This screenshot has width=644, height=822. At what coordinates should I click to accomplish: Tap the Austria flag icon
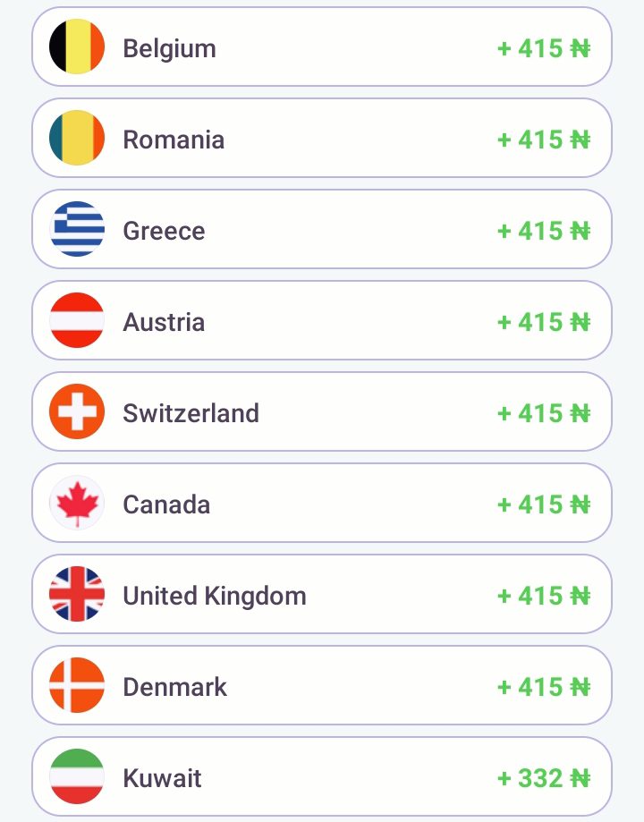(x=77, y=321)
